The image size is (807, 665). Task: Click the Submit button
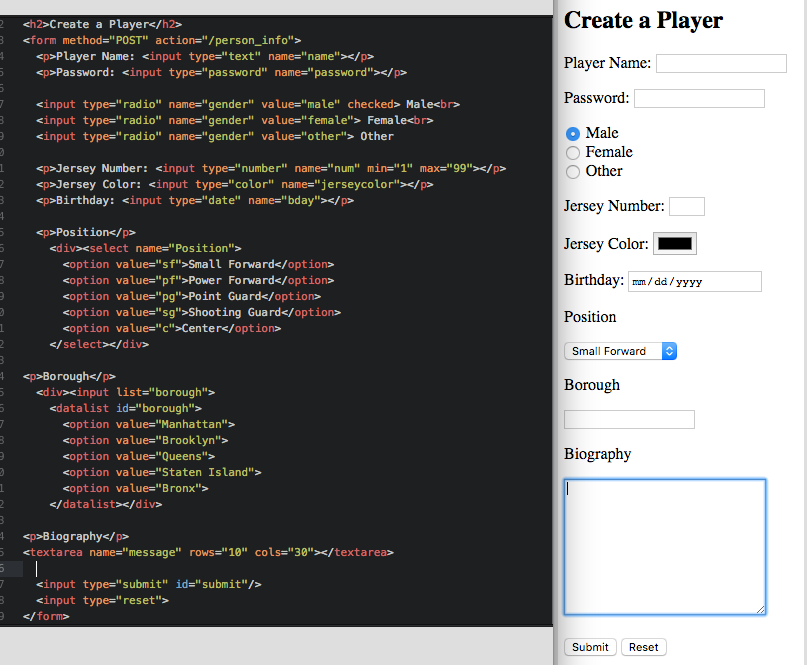point(589,647)
